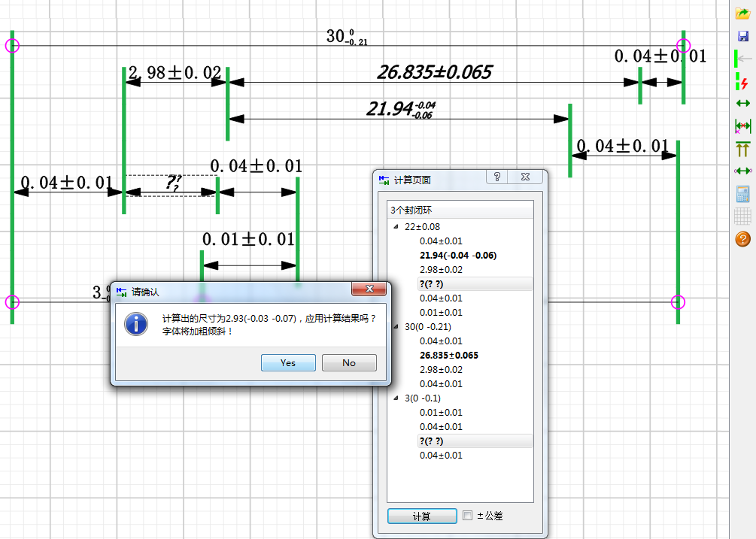
Task: Open the calculator tool in the sidebar
Action: pos(743,194)
